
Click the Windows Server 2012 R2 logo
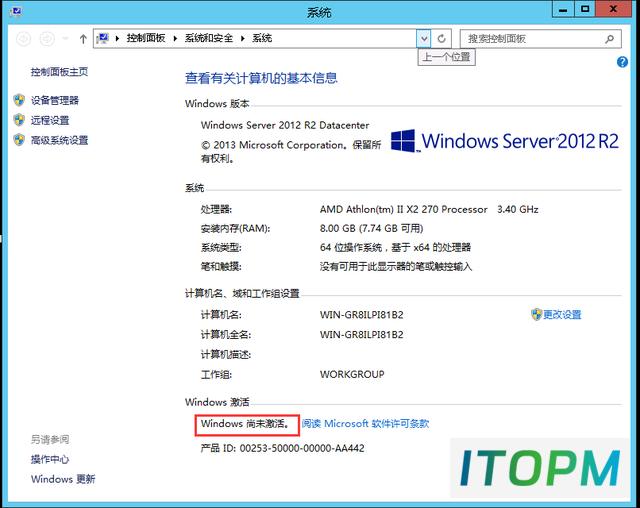[x=505, y=141]
